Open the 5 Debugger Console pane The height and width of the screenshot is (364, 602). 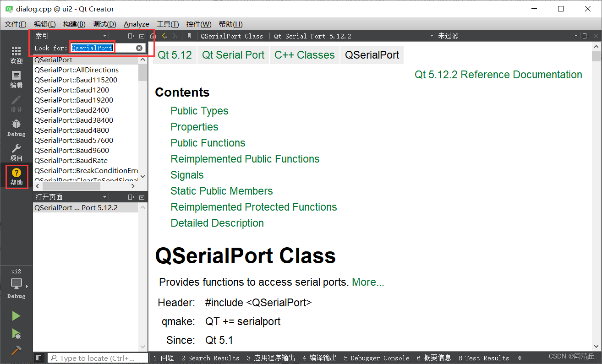click(x=377, y=358)
